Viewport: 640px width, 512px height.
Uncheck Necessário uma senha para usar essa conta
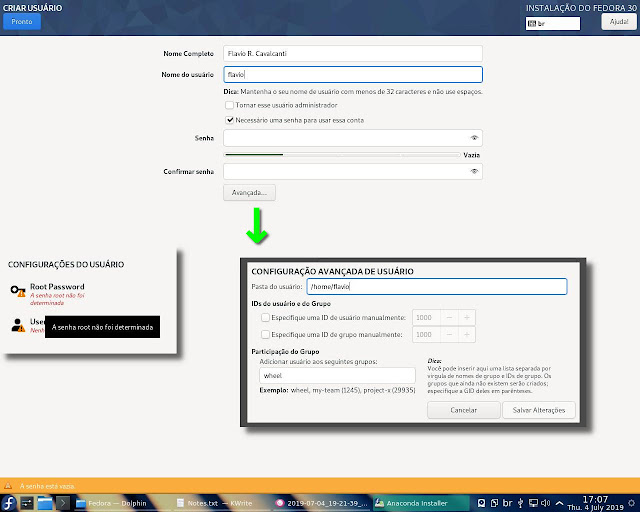tap(229, 120)
